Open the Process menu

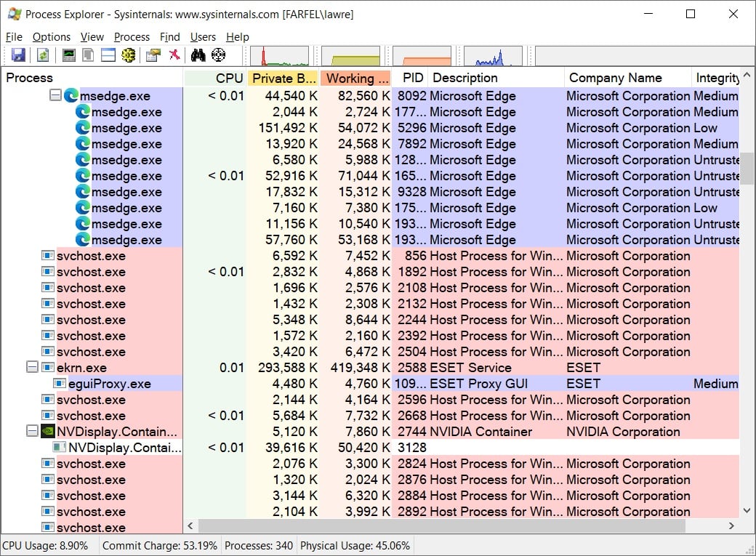(132, 36)
